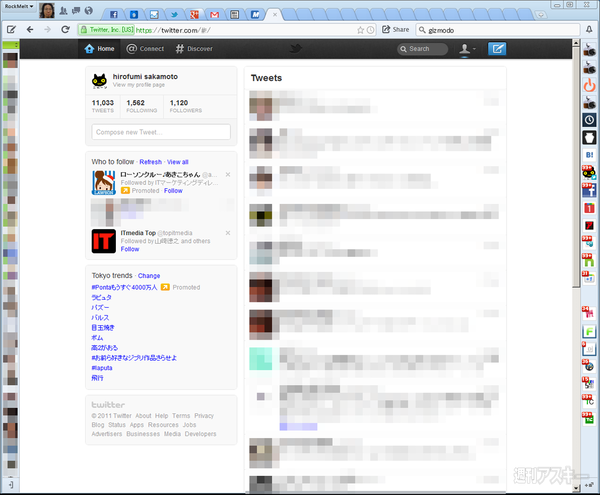600x495 pixels.
Task: Click the Share button
Action: [x=396, y=30]
